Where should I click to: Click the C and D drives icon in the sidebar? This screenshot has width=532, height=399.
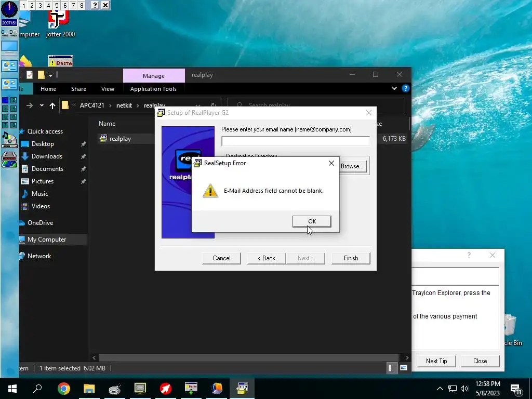pyautogui.click(x=9, y=33)
